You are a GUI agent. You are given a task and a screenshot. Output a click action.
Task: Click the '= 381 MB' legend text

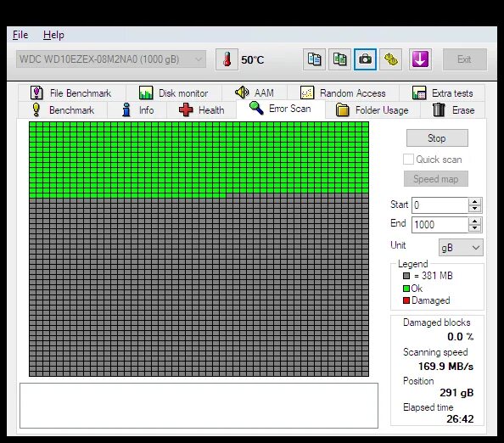coord(434,276)
